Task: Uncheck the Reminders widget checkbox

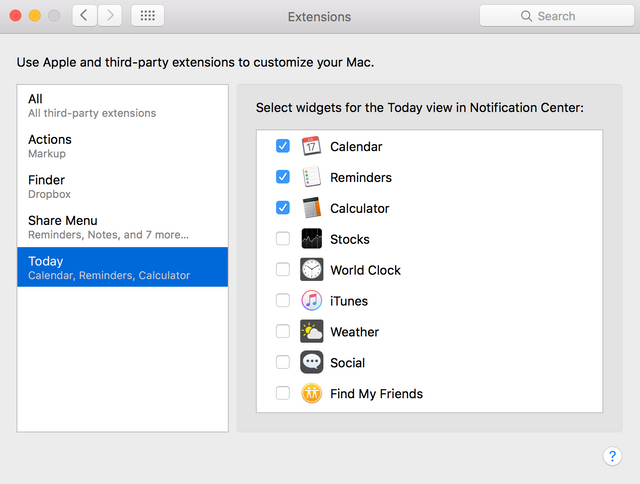Action: pyautogui.click(x=283, y=177)
